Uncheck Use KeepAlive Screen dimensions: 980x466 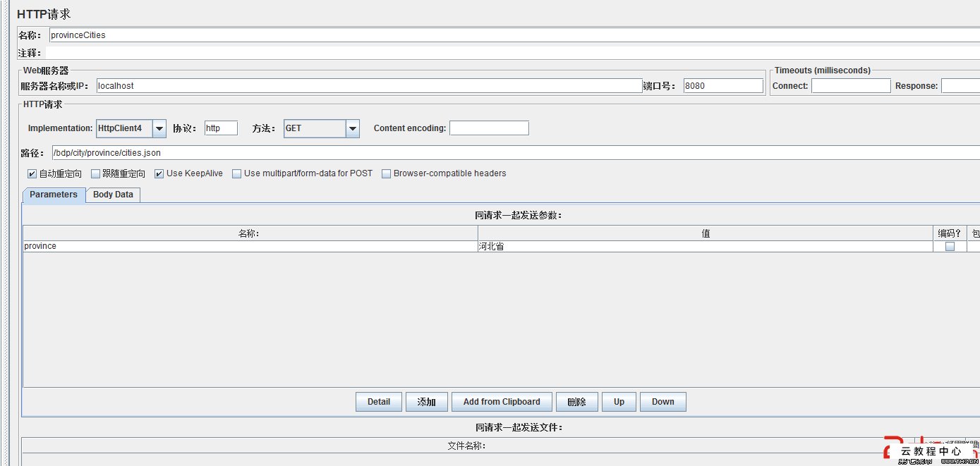click(159, 173)
